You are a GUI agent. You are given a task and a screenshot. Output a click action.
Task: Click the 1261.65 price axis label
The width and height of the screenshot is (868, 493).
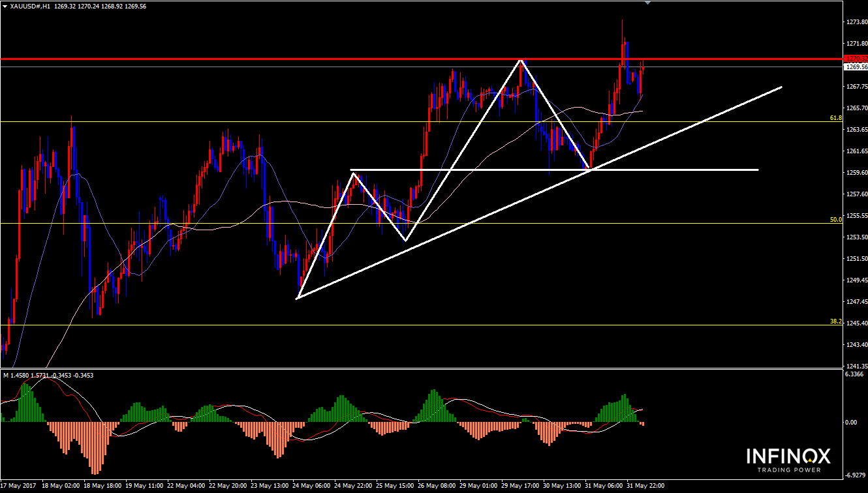pos(856,151)
